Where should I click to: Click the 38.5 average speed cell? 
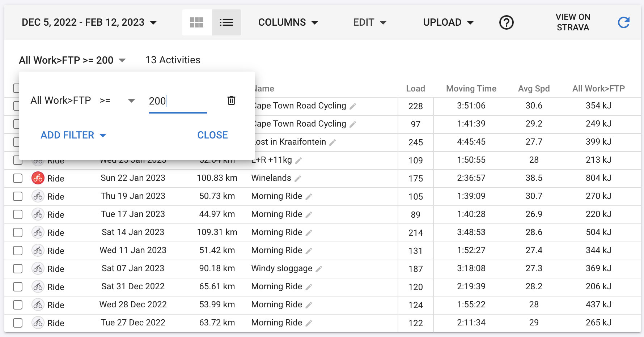pos(534,178)
